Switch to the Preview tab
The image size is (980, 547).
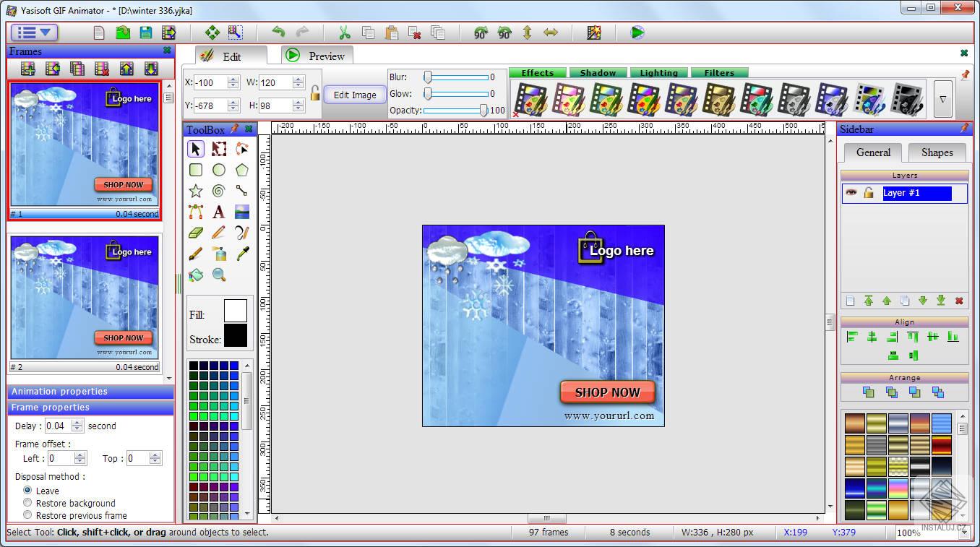[x=316, y=54]
